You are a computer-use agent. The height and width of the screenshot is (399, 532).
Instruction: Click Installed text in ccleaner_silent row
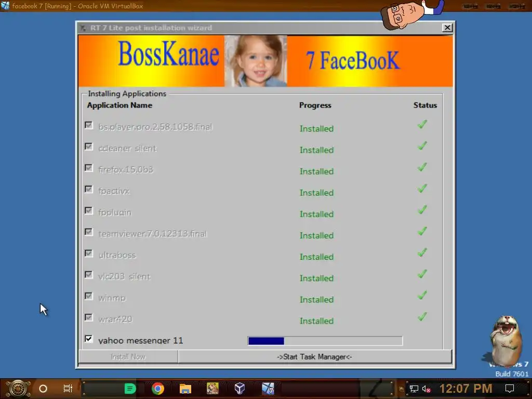pyautogui.click(x=316, y=150)
